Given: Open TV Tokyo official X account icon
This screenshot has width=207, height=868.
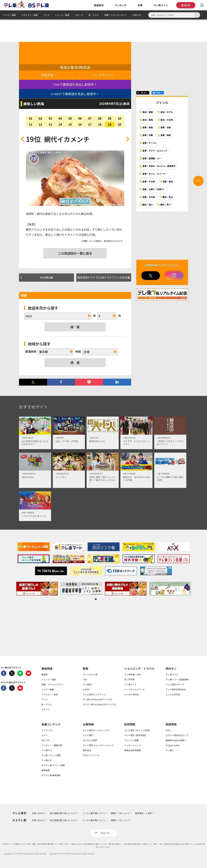Looking at the screenshot, I should (12, 673).
